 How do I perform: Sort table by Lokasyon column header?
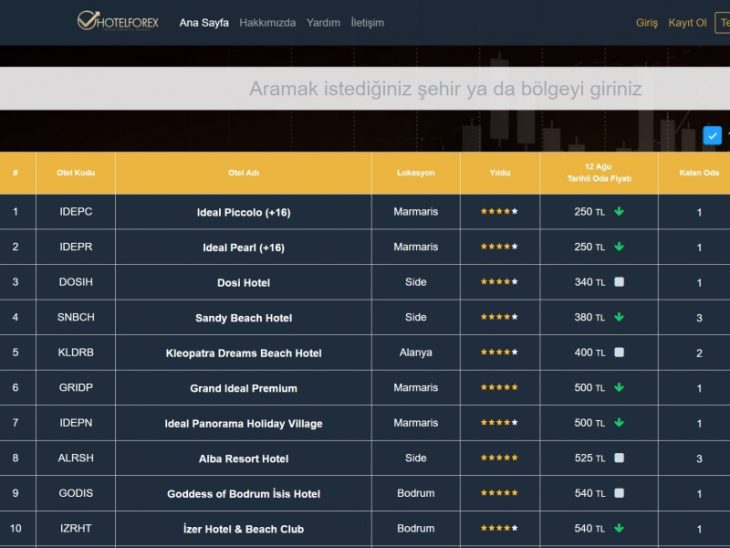(415, 173)
